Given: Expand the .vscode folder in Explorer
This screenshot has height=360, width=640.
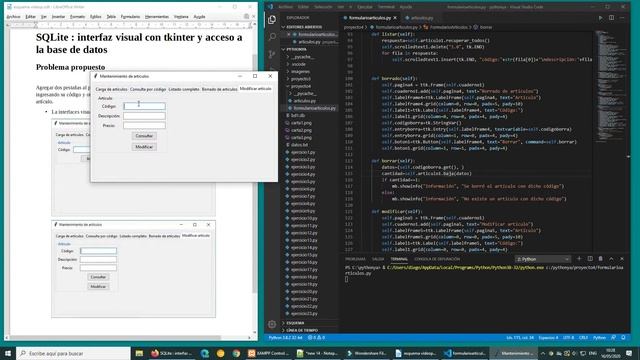Looking at the screenshot, I should [299, 64].
